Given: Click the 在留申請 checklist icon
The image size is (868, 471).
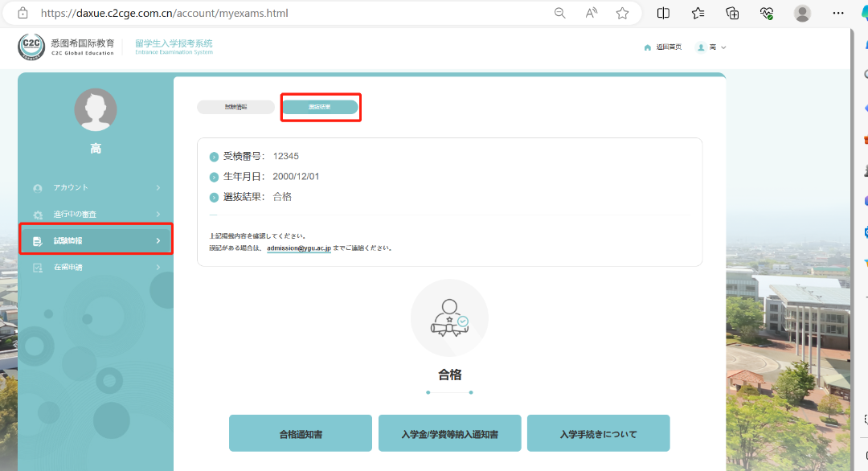Looking at the screenshot, I should [x=38, y=268].
